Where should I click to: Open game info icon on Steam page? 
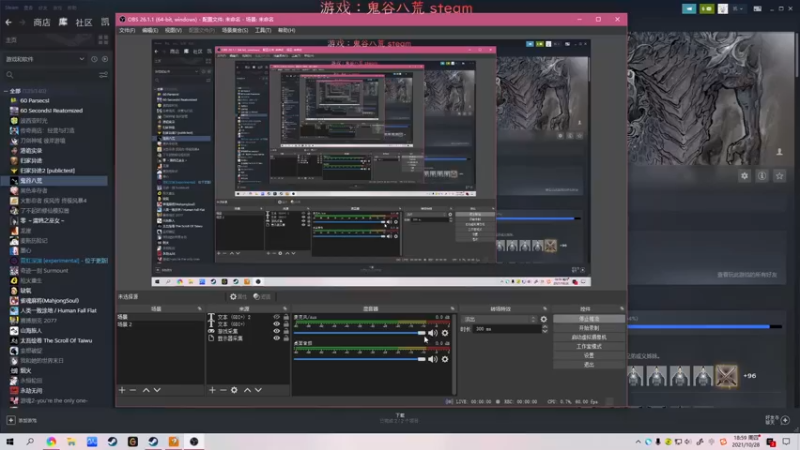pyautogui.click(x=762, y=176)
